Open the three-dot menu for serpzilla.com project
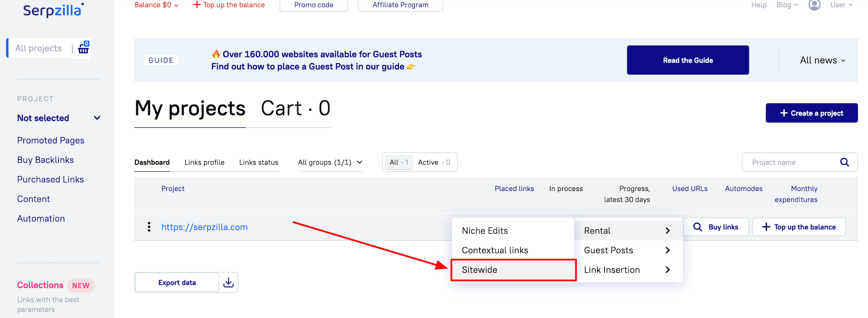 [149, 227]
